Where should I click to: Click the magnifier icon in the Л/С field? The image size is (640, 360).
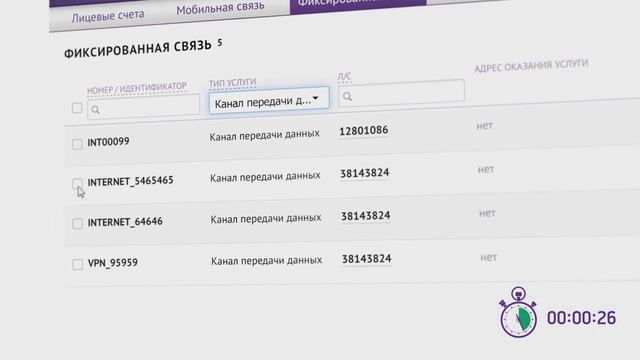click(347, 97)
